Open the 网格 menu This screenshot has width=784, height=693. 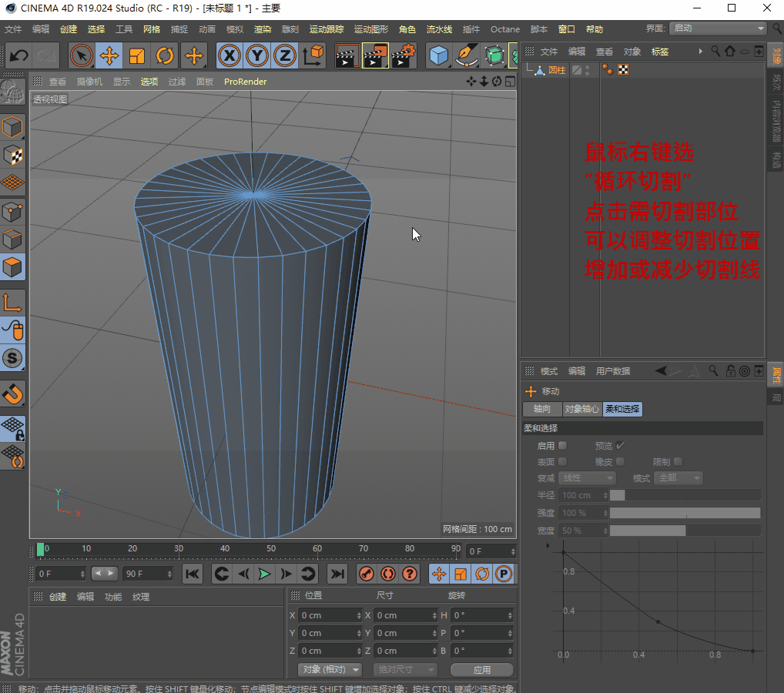tap(152, 29)
